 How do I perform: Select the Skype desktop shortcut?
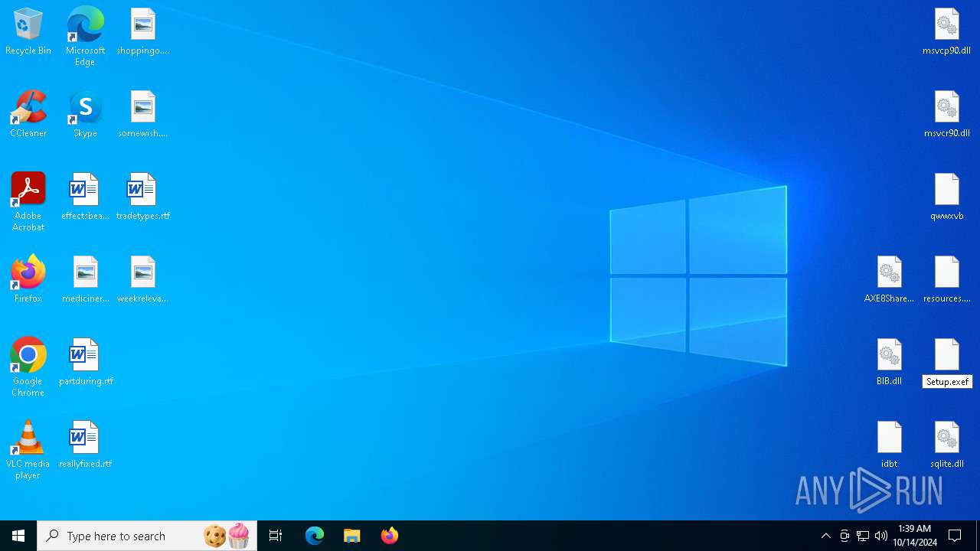pos(85,115)
